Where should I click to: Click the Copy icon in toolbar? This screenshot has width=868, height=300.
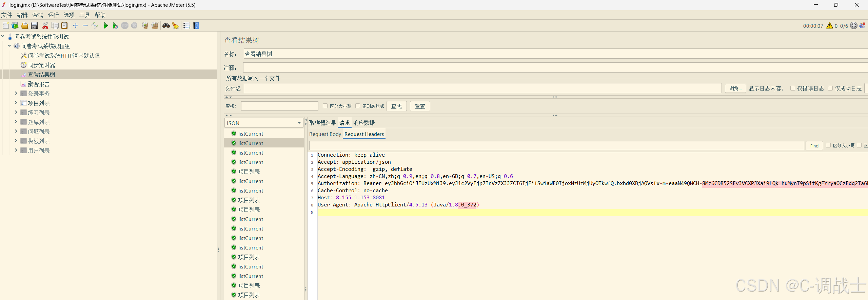click(x=55, y=25)
